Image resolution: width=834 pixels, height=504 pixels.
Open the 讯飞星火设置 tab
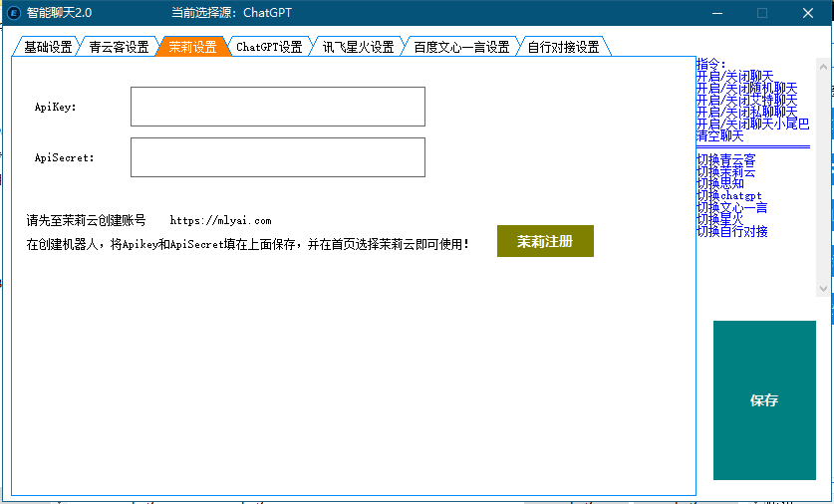(x=358, y=47)
